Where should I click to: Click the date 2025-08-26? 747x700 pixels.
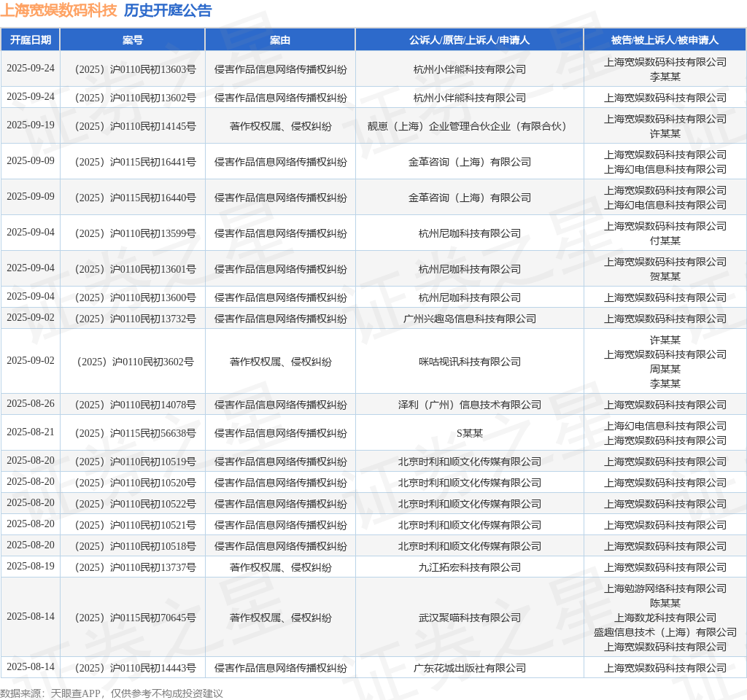[x=31, y=404]
